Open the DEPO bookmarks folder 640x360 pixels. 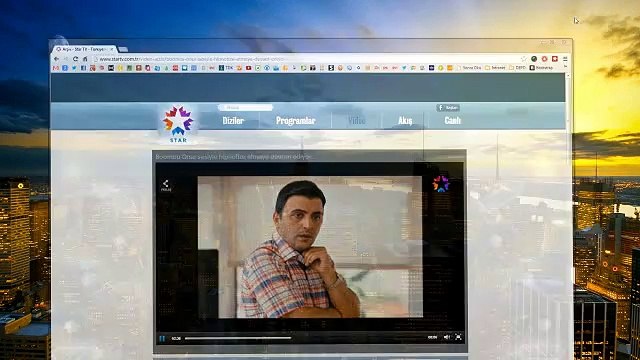coord(518,68)
